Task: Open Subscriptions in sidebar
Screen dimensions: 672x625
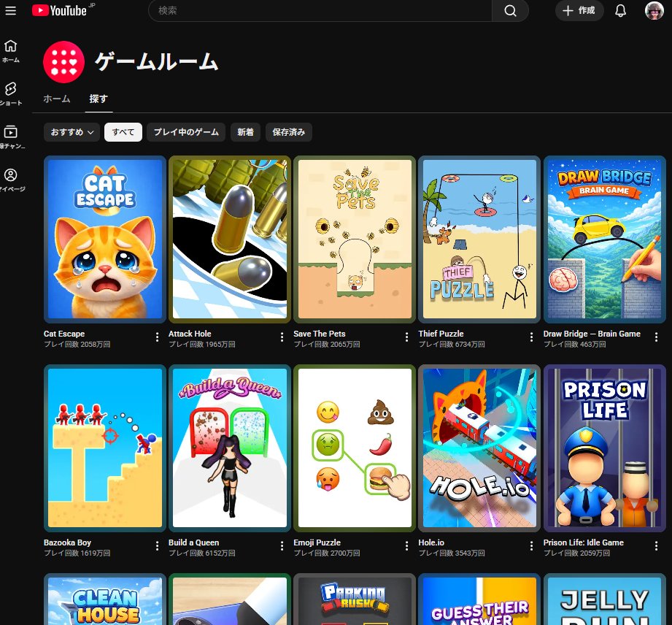Action: [x=11, y=137]
